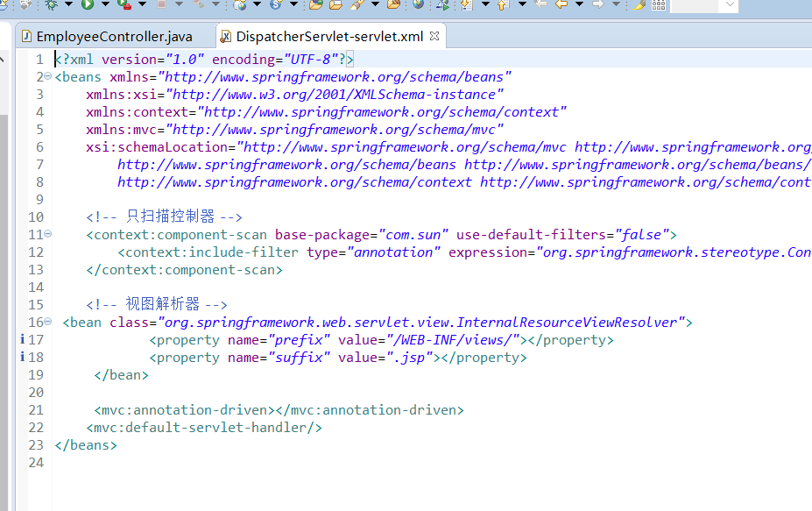Click the closing '</beans>' tag

pyautogui.click(x=86, y=445)
